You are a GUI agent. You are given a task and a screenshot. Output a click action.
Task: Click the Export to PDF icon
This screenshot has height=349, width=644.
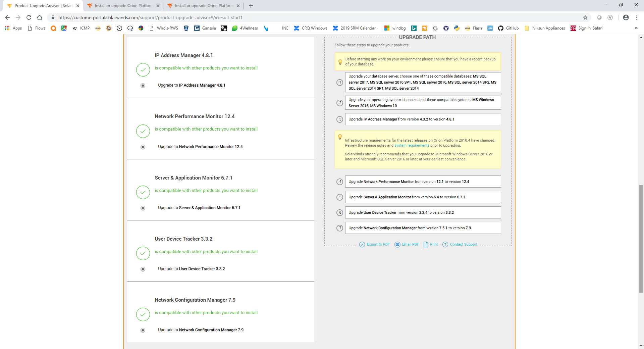coord(362,244)
